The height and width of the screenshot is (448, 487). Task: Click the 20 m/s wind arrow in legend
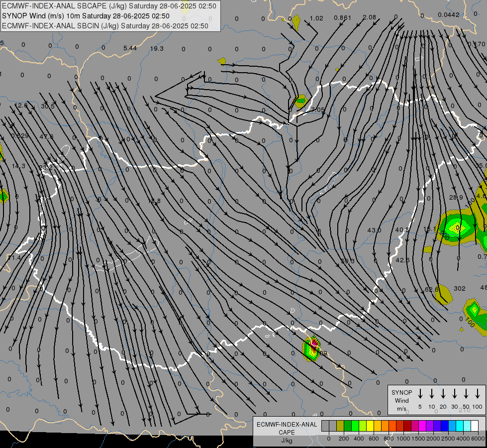pyautogui.click(x=443, y=393)
